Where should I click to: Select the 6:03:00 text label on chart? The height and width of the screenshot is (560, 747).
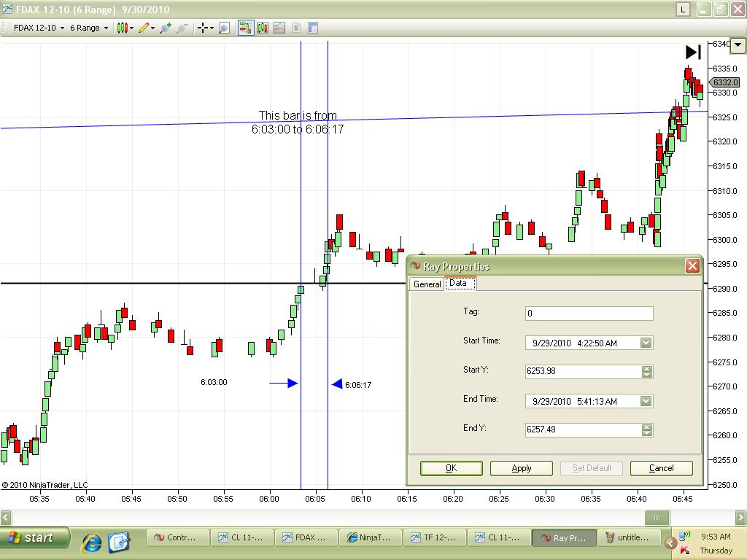(x=214, y=382)
